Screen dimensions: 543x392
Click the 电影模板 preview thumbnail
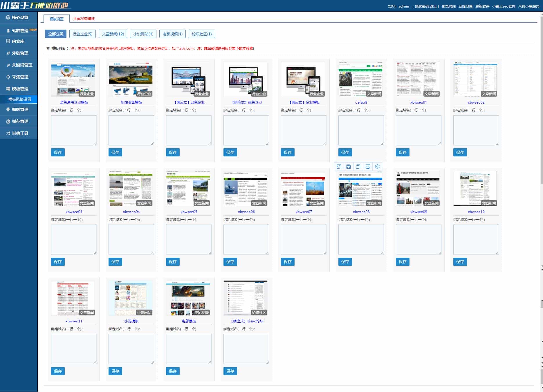[x=188, y=298]
